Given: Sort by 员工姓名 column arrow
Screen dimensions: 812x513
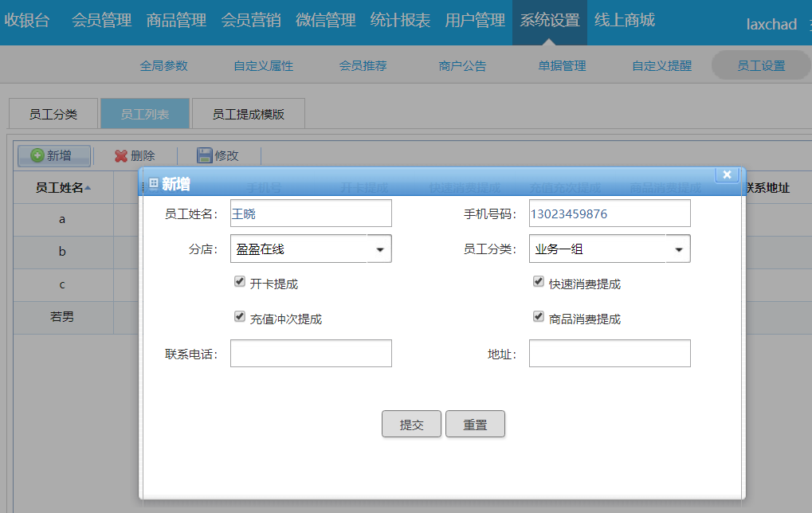Looking at the screenshot, I should (x=88, y=188).
